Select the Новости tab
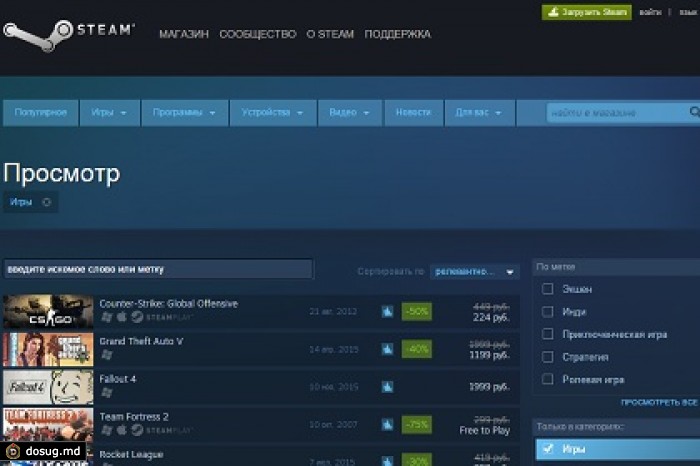 (x=413, y=112)
